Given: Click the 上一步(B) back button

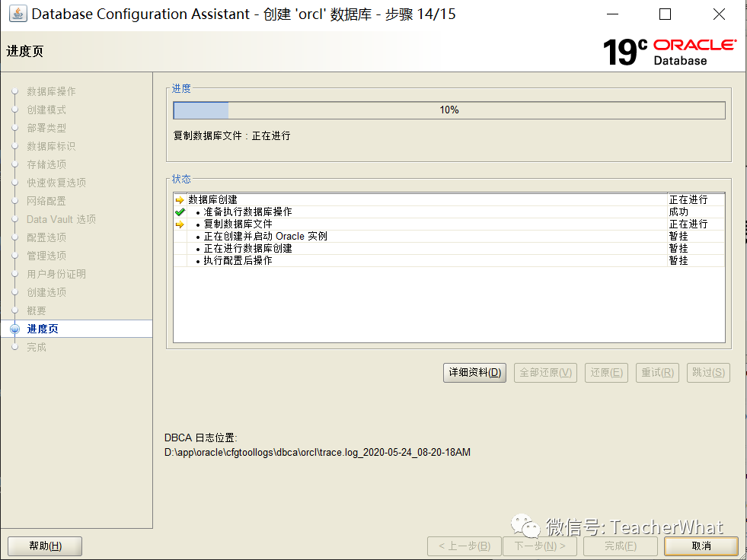Looking at the screenshot, I should [464, 546].
